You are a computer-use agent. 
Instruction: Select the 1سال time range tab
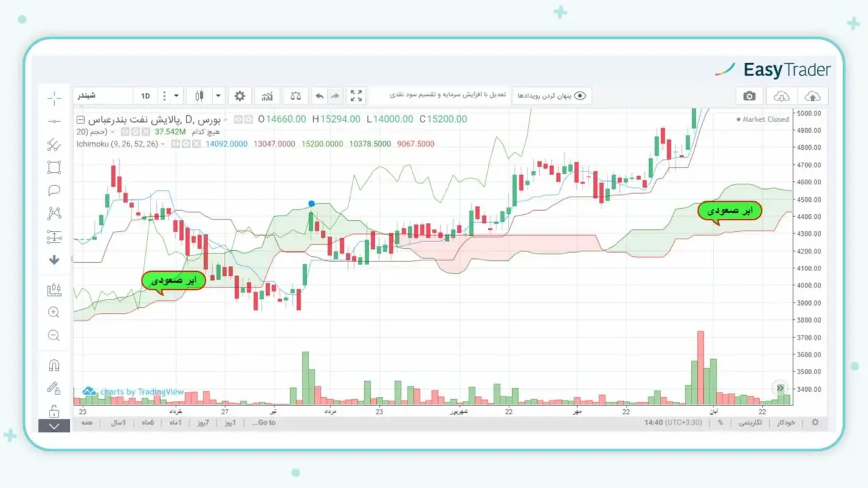118,422
